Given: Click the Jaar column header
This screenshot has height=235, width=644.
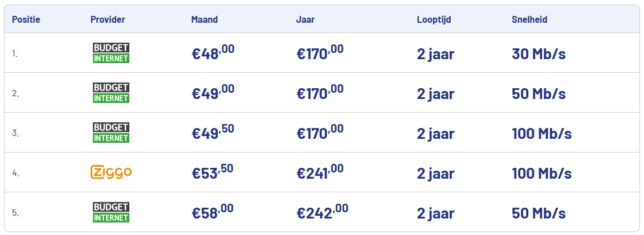Looking at the screenshot, I should pos(305,19).
